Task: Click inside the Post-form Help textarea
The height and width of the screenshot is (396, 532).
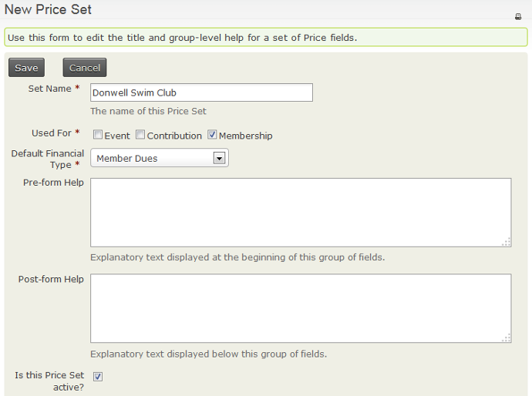Action: [x=300, y=307]
